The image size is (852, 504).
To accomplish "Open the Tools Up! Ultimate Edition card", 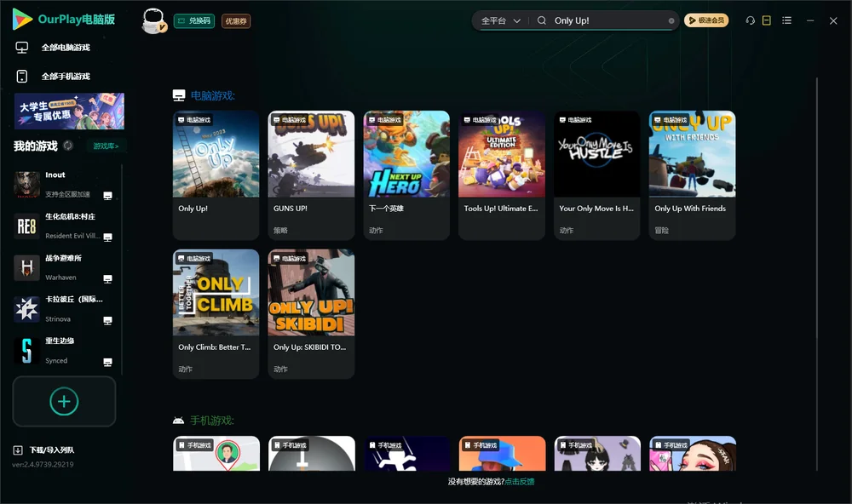I will click(x=502, y=175).
